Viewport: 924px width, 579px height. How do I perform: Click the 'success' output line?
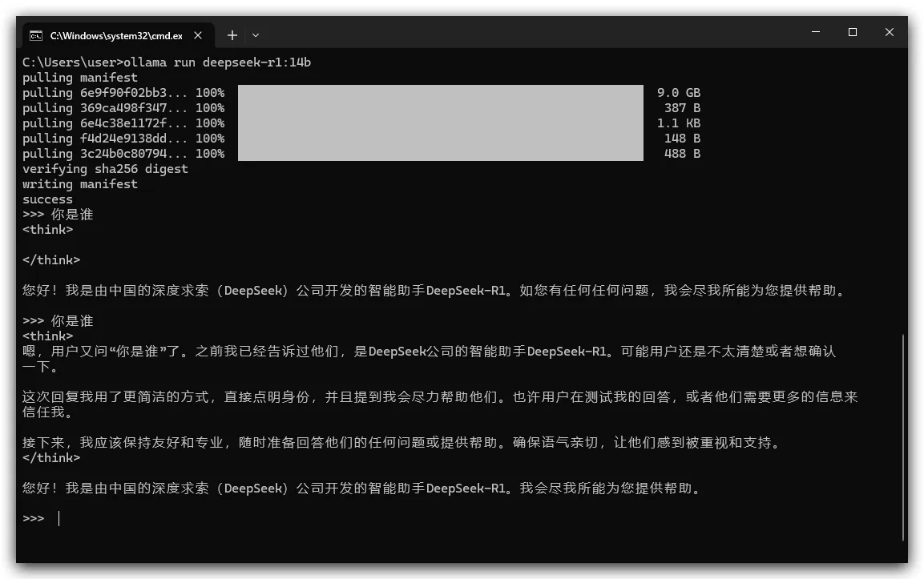47,199
